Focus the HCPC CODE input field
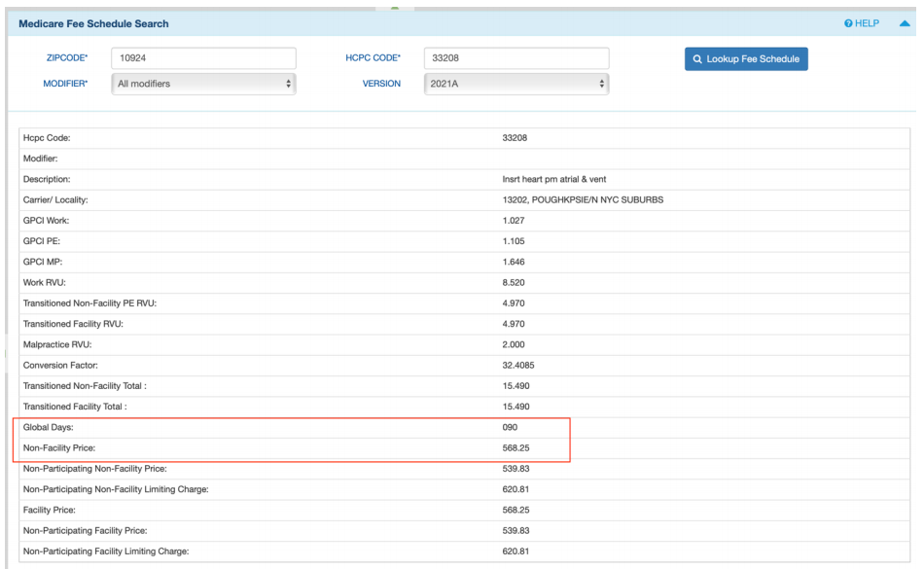The image size is (924, 569). coord(516,58)
